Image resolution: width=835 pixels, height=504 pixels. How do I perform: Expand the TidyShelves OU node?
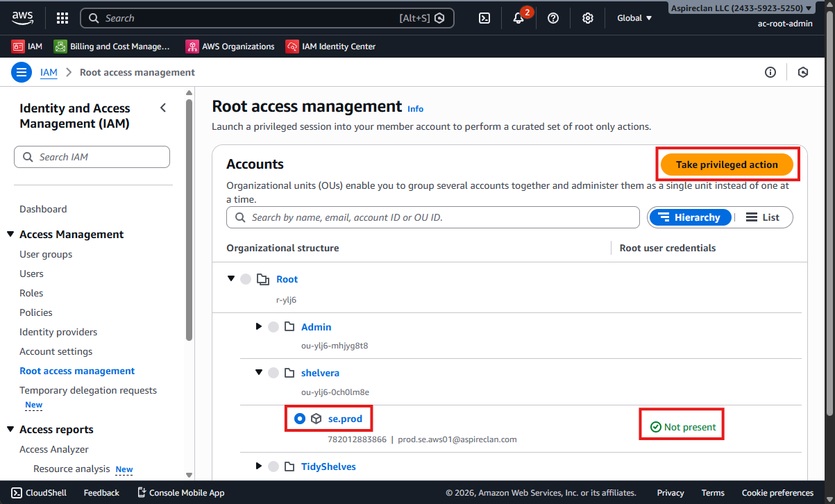point(259,466)
